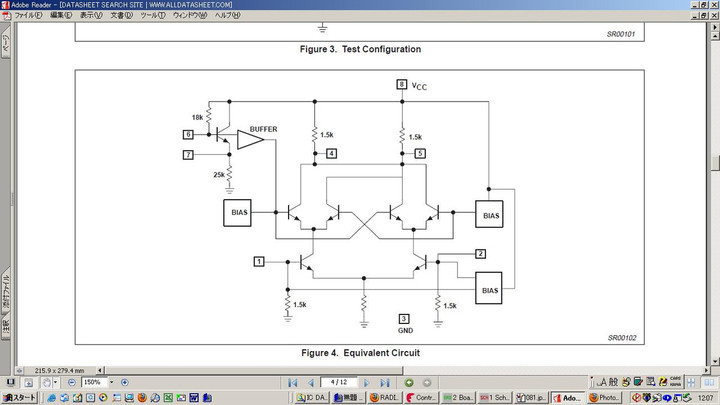Go to the first page
720x405 pixels.
[293, 383]
